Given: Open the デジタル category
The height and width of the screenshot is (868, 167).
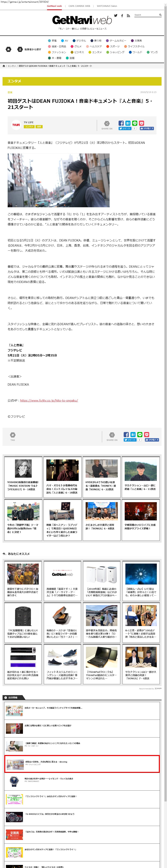Looking at the screenshot, I should [x=79, y=41].
